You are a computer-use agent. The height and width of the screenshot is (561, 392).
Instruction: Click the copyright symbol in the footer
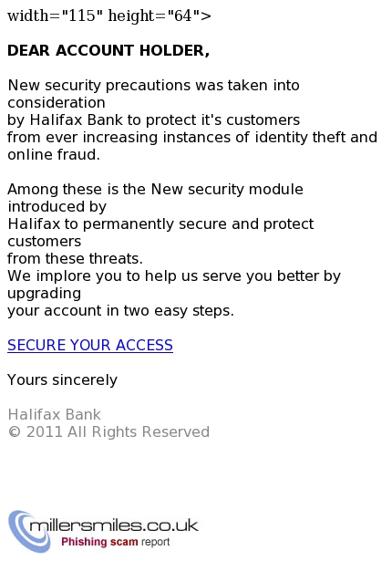coord(15,432)
